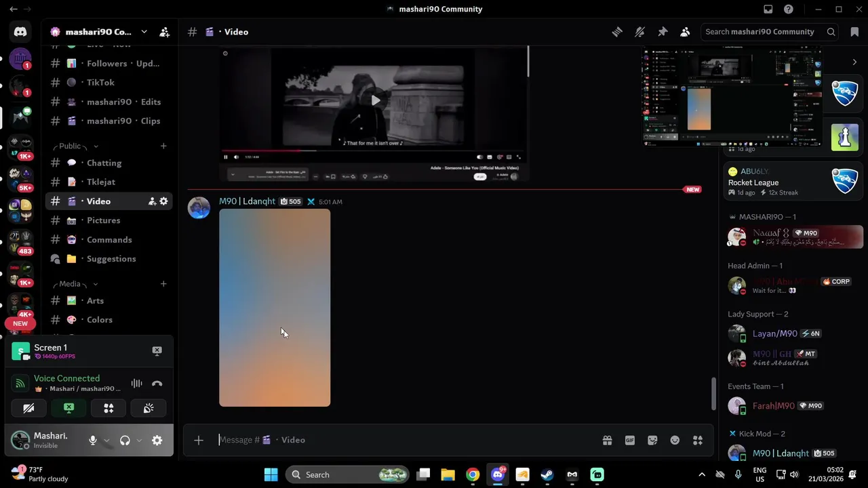Open the TikTok channel
This screenshot has height=488, width=868.
click(108, 82)
